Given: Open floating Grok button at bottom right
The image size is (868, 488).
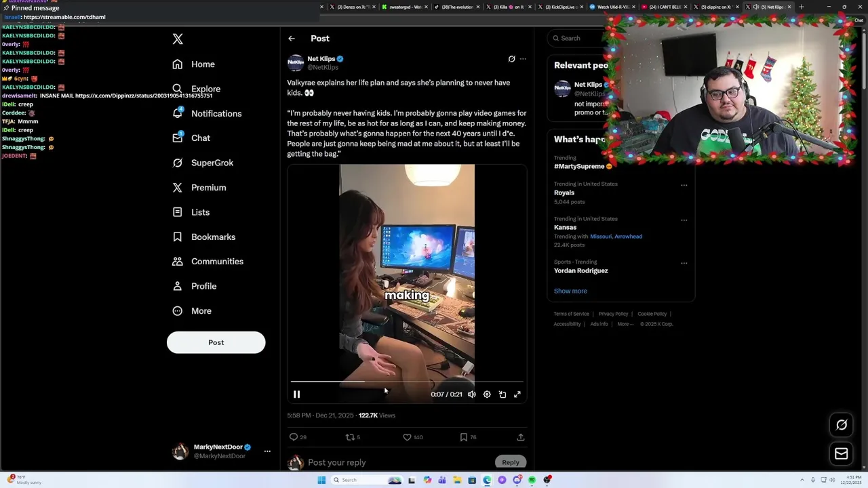Looking at the screenshot, I should click(842, 425).
